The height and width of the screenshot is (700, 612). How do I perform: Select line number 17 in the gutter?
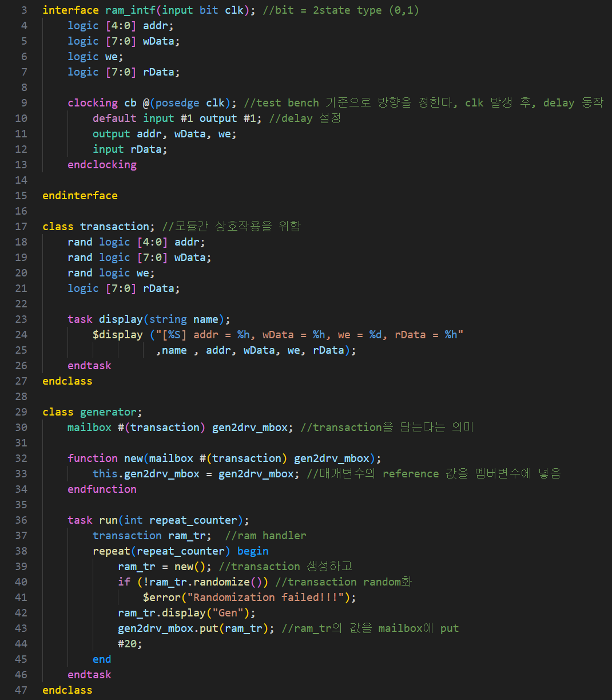21,227
